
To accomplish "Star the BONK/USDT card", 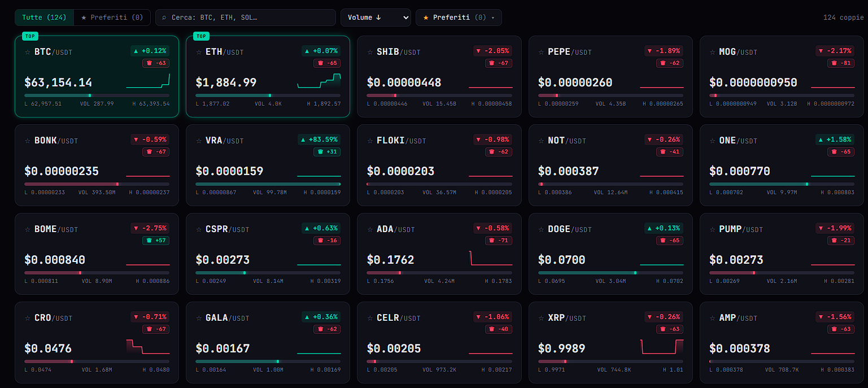I will point(28,141).
